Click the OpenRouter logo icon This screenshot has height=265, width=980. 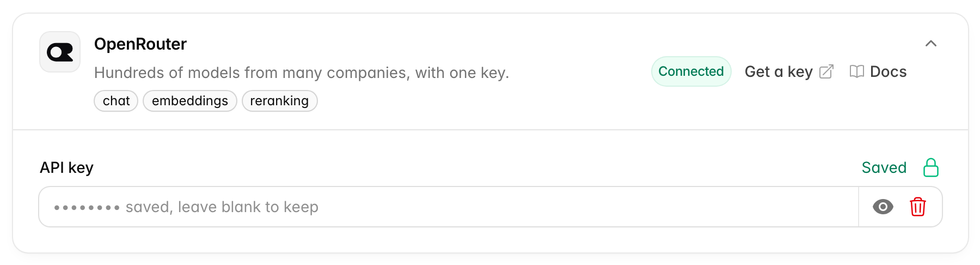pyautogui.click(x=60, y=52)
